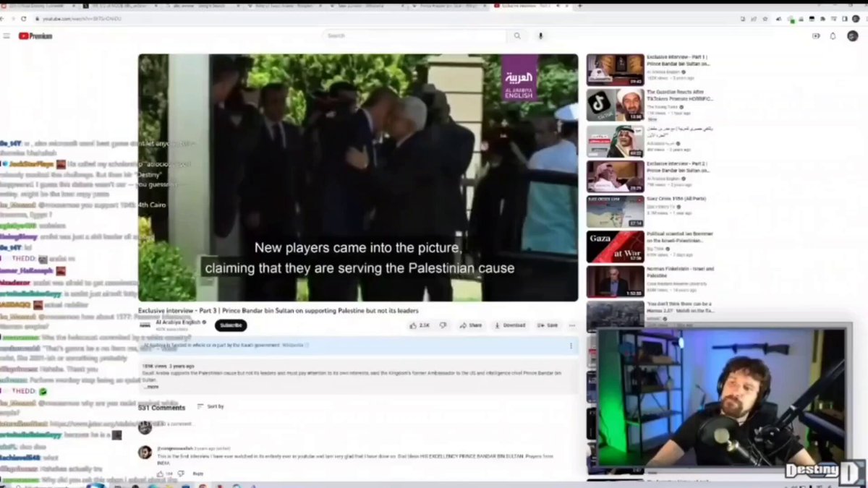The width and height of the screenshot is (868, 488).
Task: Dislike the top comment from India
Action: pos(181,474)
